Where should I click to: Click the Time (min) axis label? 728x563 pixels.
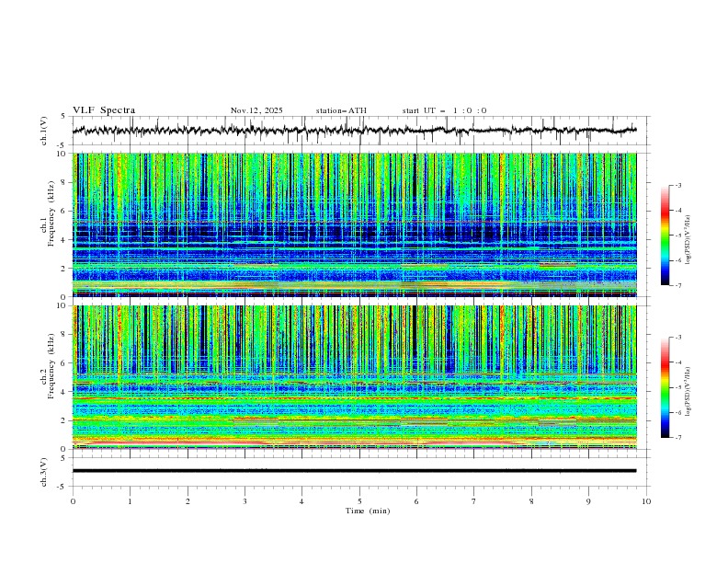pyautogui.click(x=368, y=510)
